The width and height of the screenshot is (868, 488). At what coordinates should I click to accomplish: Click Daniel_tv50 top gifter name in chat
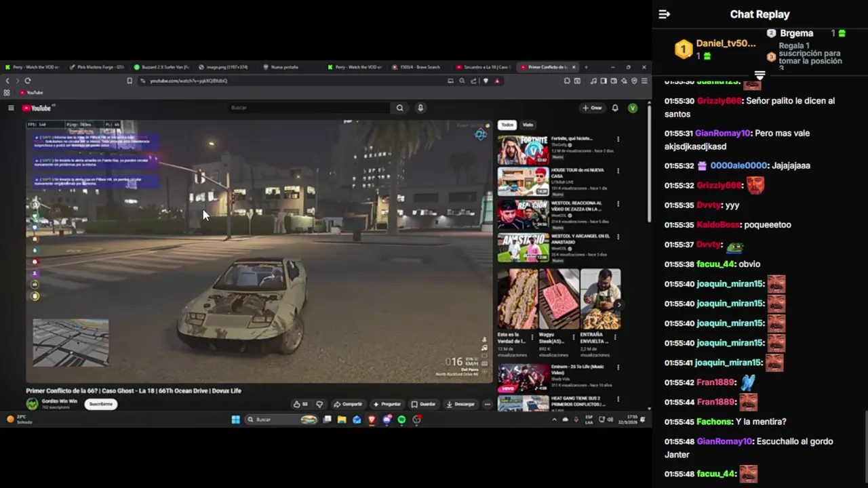[x=726, y=43]
